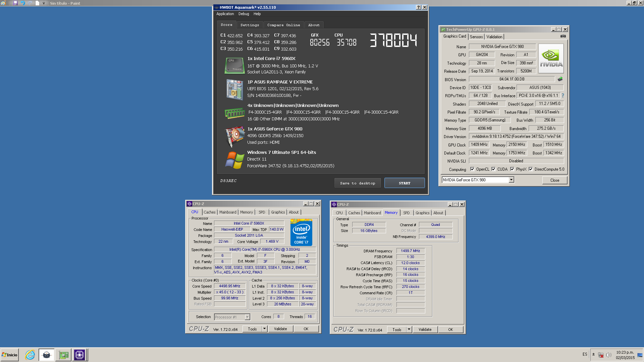This screenshot has width=644, height=362.
Task: Click the Undo arrow in Paint toolbar
Action: (23, 3)
